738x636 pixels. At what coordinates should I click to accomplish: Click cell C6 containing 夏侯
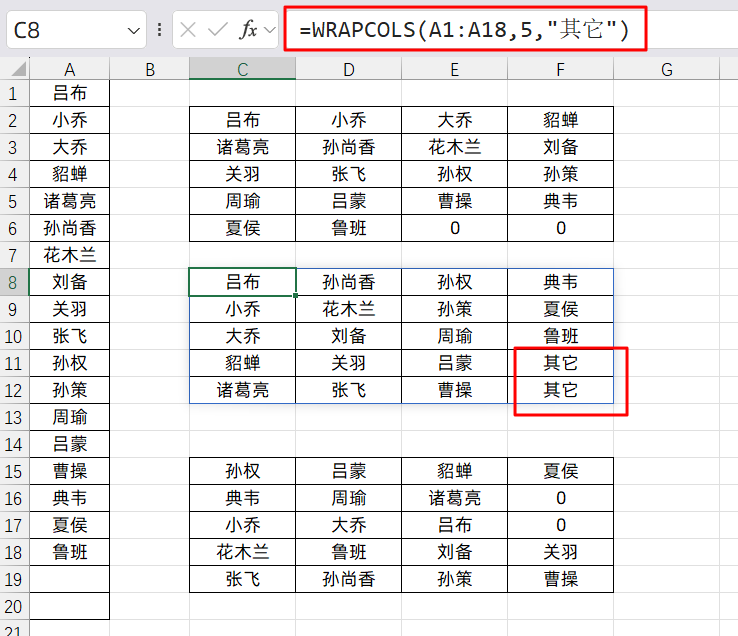(242, 228)
